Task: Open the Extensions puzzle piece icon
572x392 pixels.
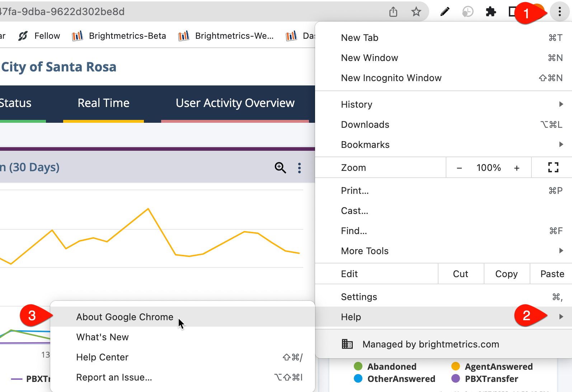Action: (x=491, y=12)
